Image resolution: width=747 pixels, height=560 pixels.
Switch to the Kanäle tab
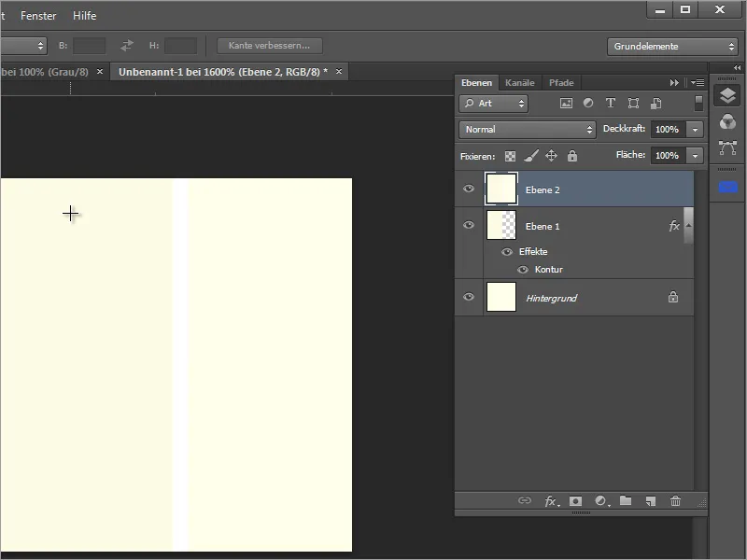coord(520,83)
